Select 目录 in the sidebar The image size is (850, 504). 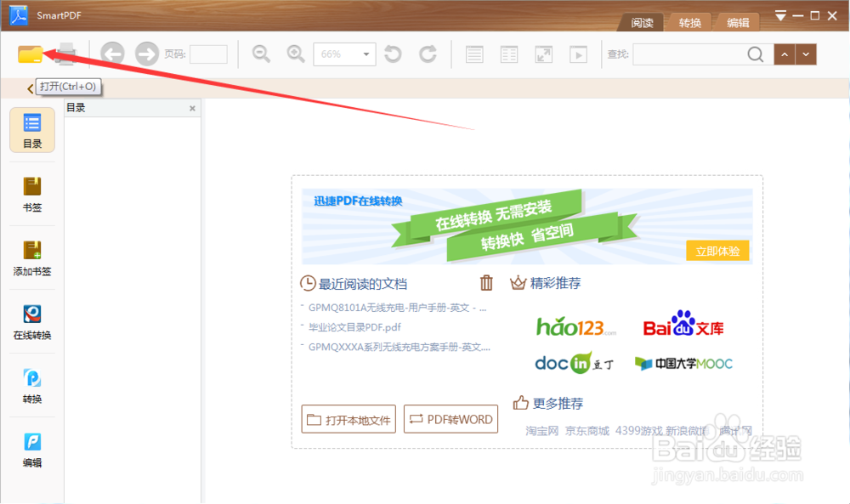32,130
